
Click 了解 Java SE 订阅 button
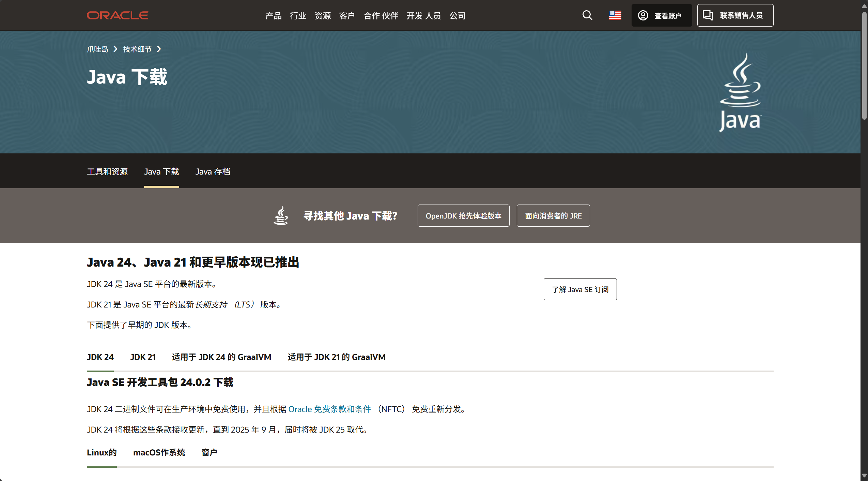pos(580,289)
